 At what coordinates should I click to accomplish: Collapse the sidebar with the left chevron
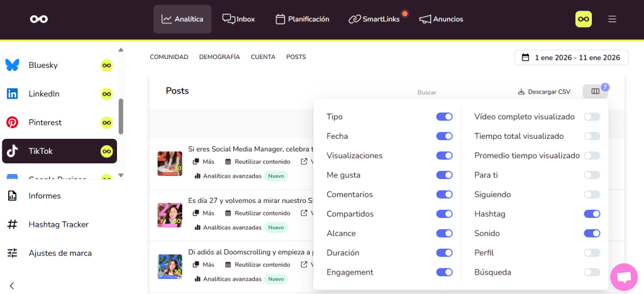pos(12,286)
